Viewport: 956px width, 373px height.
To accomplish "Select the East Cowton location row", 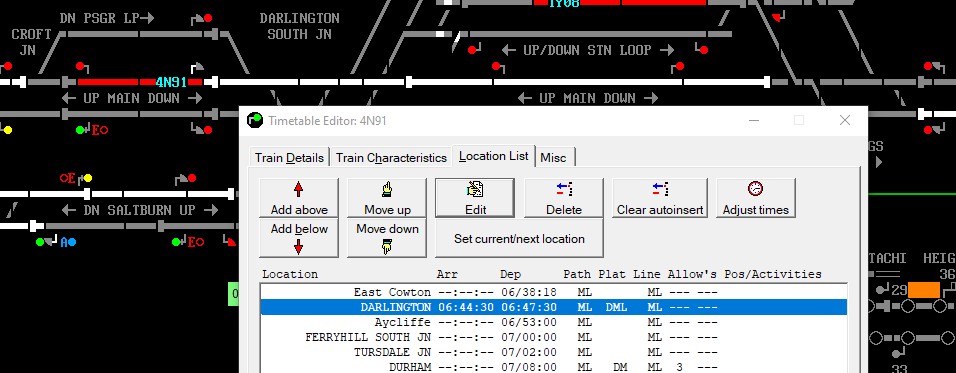I will (553, 293).
